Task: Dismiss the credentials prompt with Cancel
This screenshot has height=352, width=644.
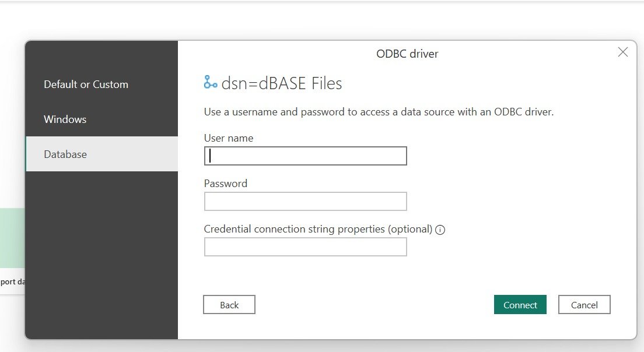Action: click(x=584, y=304)
